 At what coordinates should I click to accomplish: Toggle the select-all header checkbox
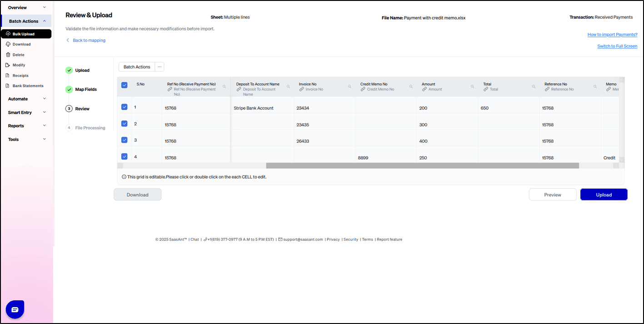125,85
